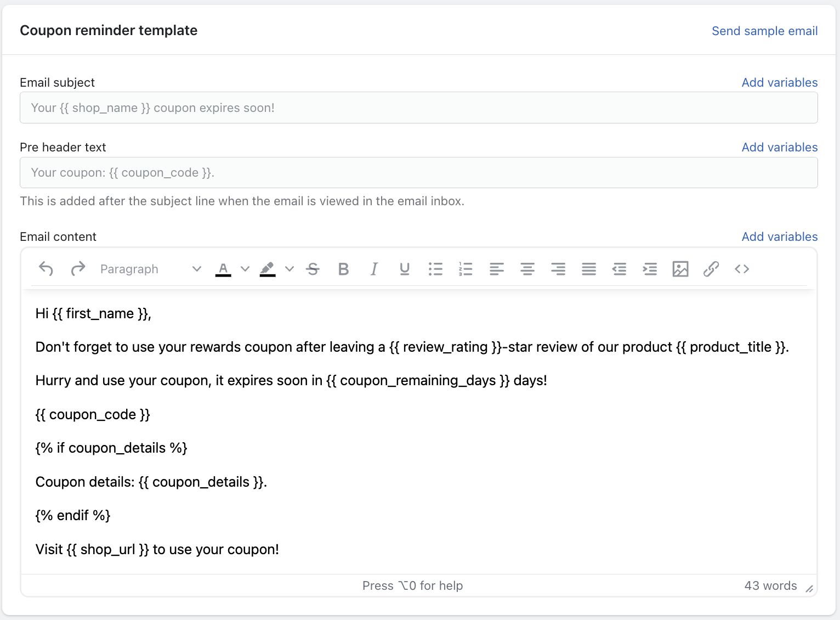Open the source code view
Screen dimensions: 840x620
click(742, 269)
